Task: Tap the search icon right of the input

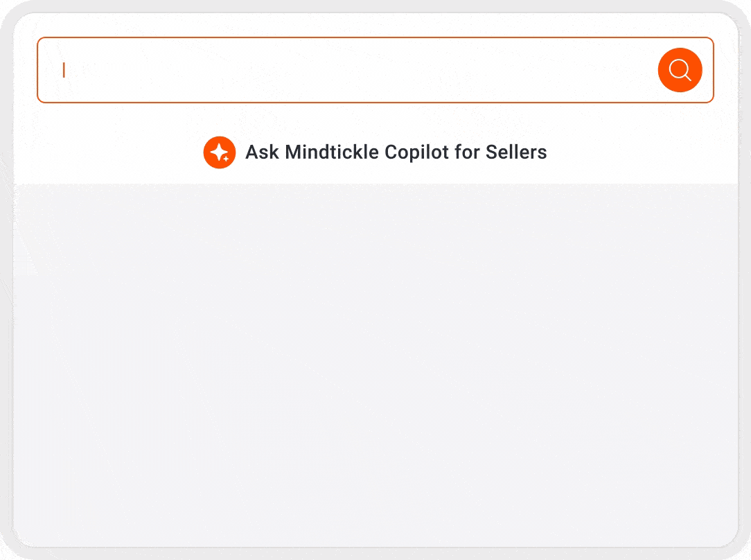Action: click(x=680, y=70)
